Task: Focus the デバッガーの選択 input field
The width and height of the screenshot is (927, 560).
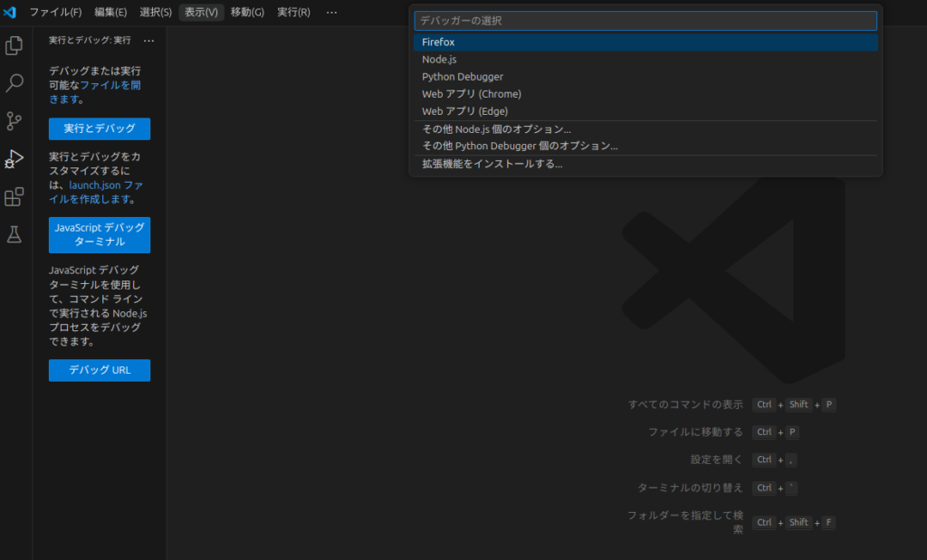Action: point(645,21)
